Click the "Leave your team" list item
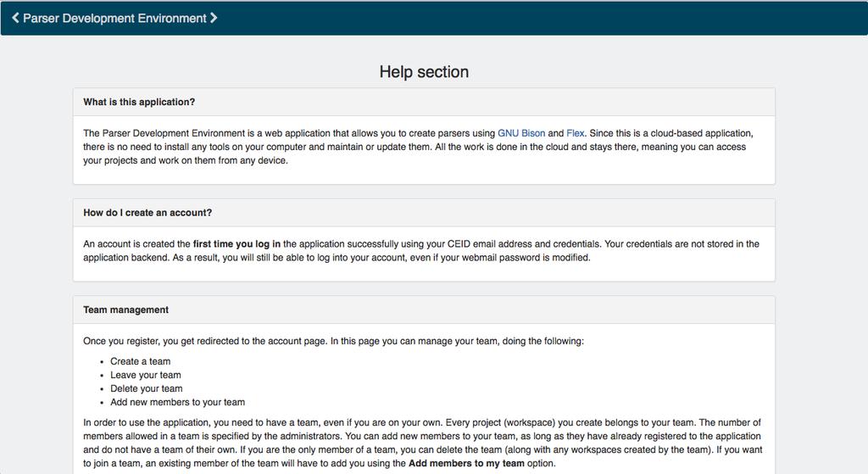Viewport: 868px width, 474px height. [x=146, y=375]
